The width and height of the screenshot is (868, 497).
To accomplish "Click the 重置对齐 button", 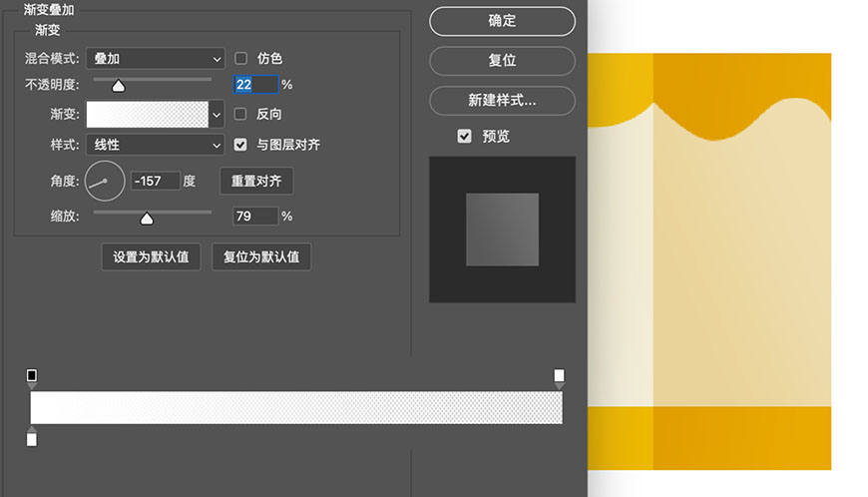I will (256, 181).
